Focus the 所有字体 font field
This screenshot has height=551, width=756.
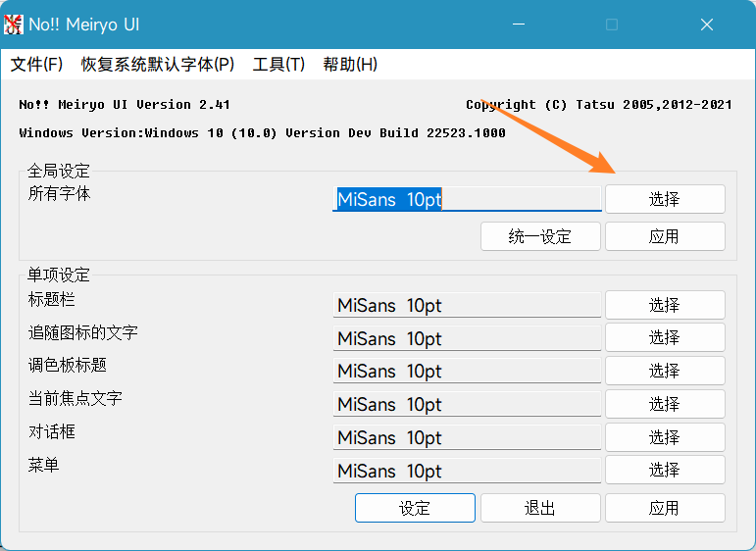click(467, 199)
